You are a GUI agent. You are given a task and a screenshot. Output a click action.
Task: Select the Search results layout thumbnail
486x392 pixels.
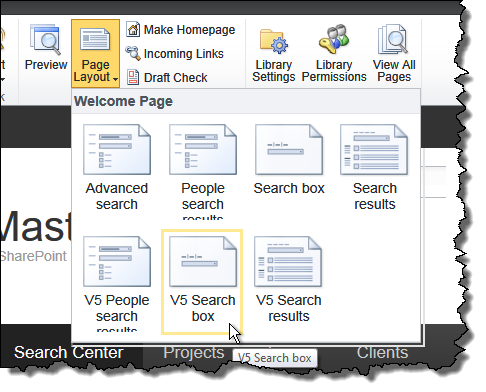pos(374,149)
